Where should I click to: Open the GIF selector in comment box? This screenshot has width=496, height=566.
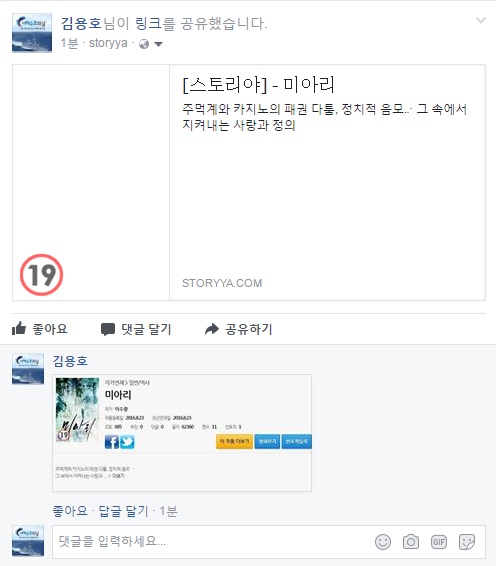point(439,542)
